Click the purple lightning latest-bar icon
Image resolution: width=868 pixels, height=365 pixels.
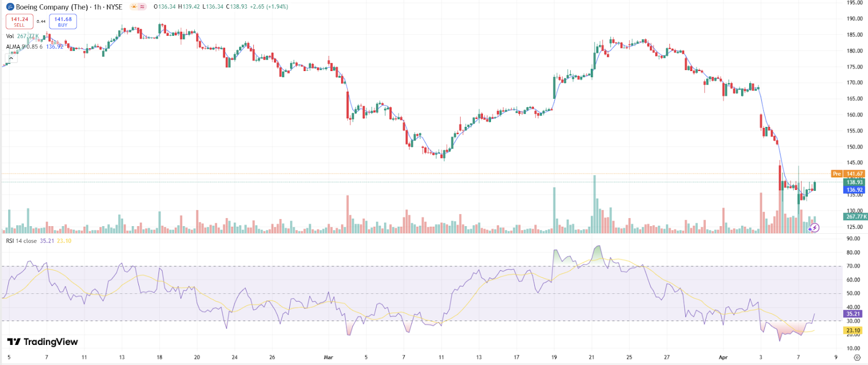(x=814, y=228)
